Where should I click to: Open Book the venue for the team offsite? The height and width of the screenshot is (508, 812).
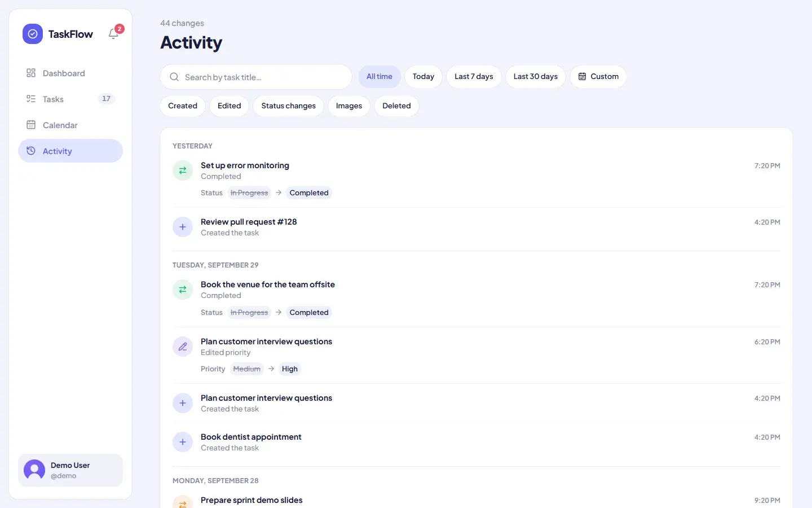[x=268, y=284]
